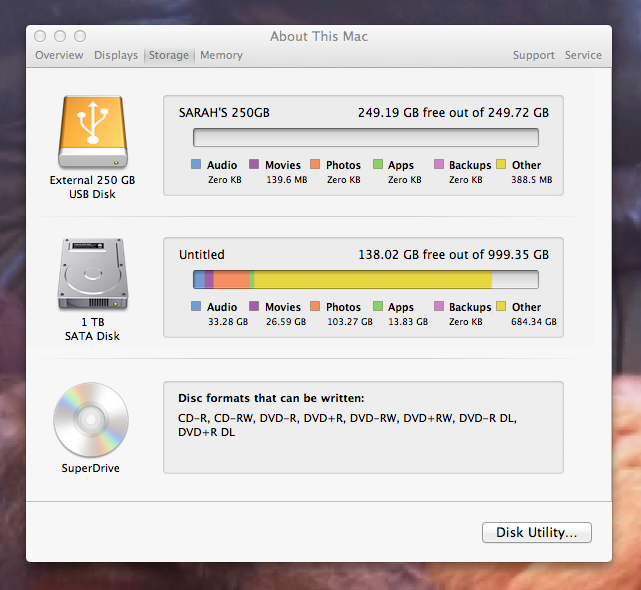Click the SuperDrive disc icon
The image size is (641, 590).
point(91,420)
